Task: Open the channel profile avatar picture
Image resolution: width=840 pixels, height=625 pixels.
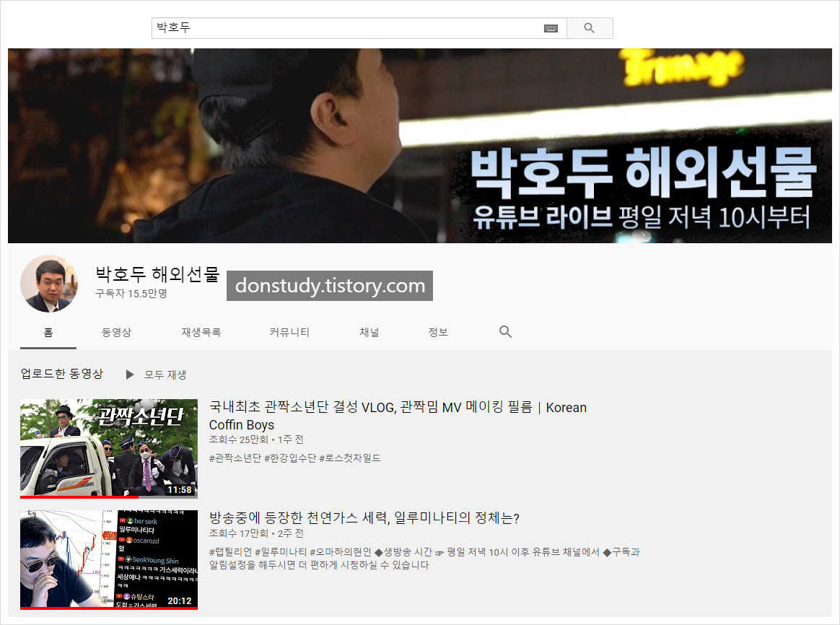Action: (49, 284)
